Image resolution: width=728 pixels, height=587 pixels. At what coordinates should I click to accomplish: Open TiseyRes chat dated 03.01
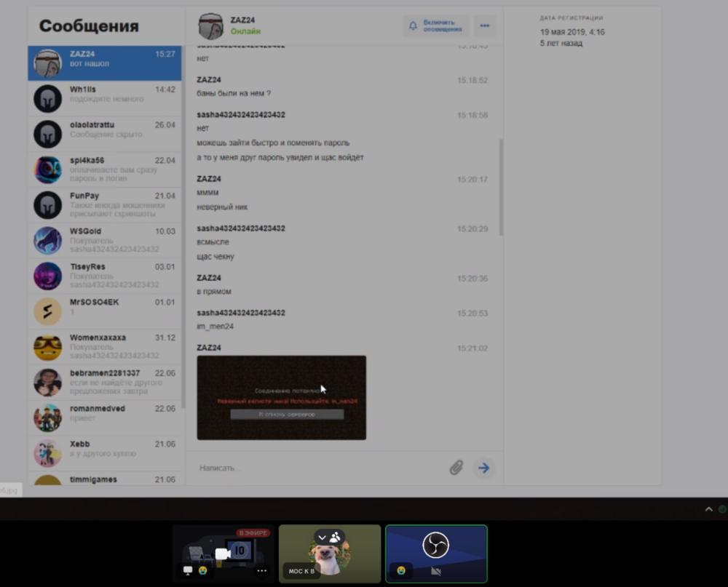pos(104,276)
